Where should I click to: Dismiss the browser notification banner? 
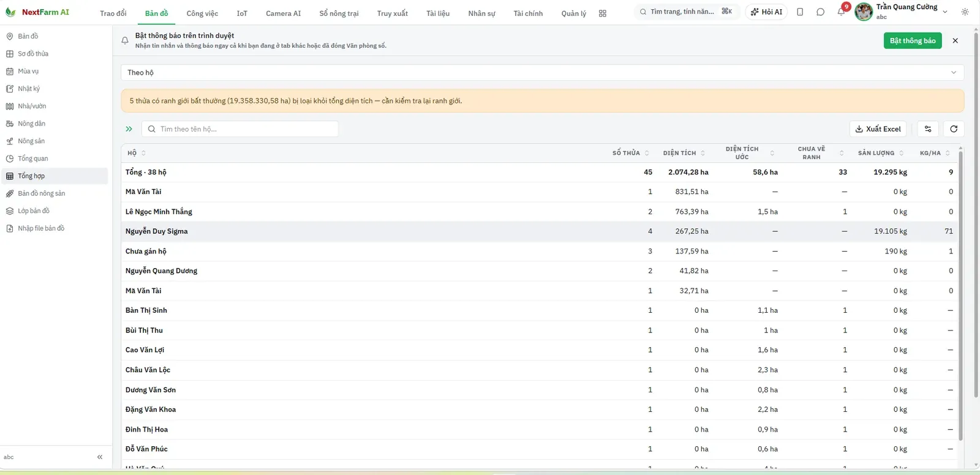coord(956,40)
